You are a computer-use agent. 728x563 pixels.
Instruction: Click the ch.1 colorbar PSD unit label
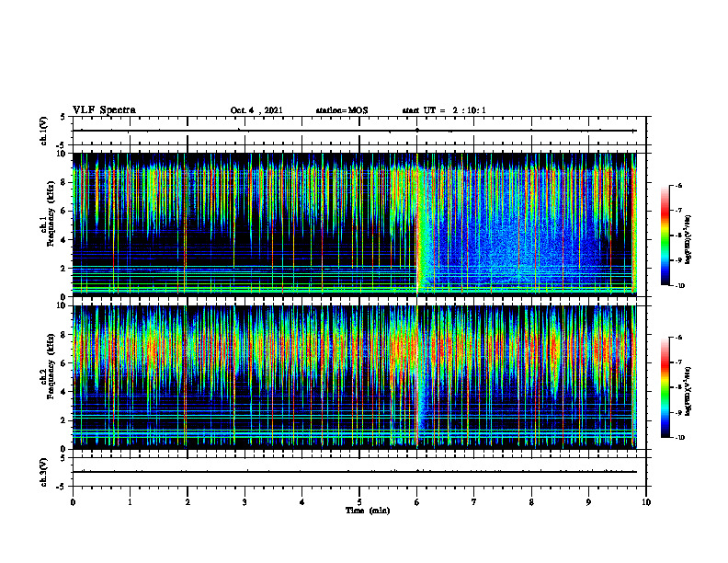tap(688, 240)
